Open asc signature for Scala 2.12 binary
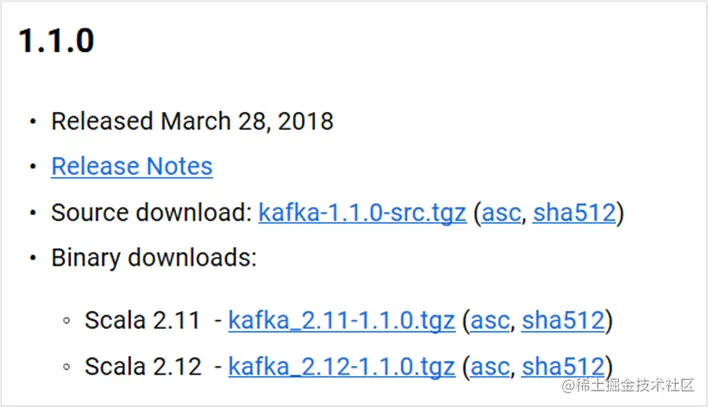 490,366
